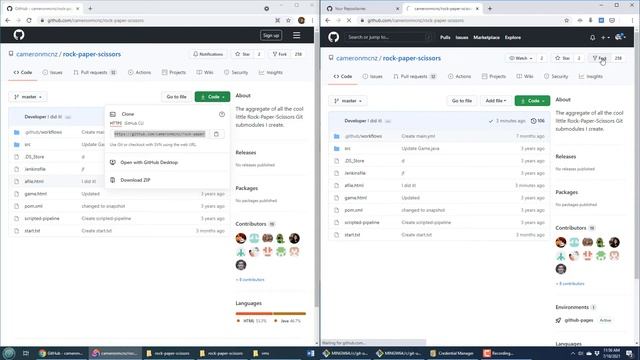Open the hamburger menu in left window
The image size is (640, 360).
[297, 36]
